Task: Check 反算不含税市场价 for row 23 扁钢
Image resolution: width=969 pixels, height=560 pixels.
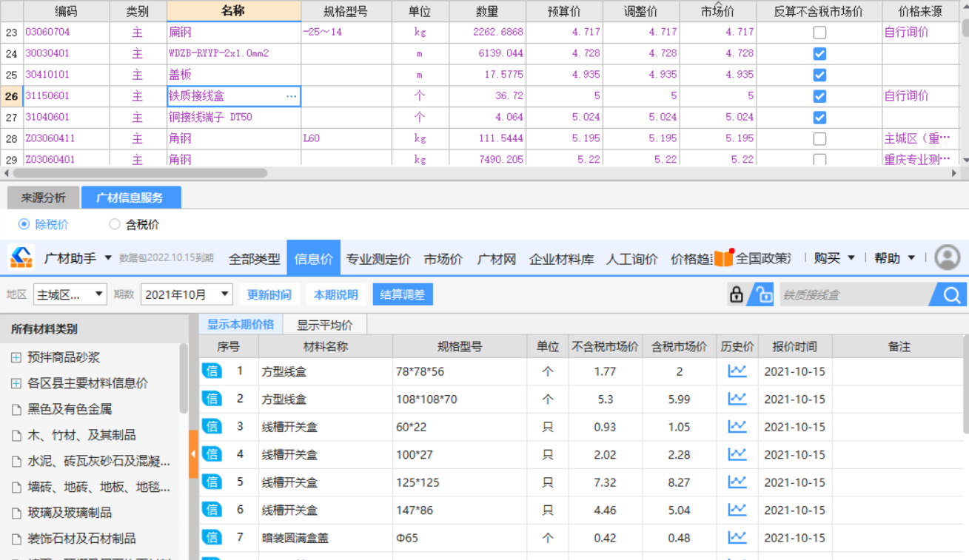Action: coord(819,33)
